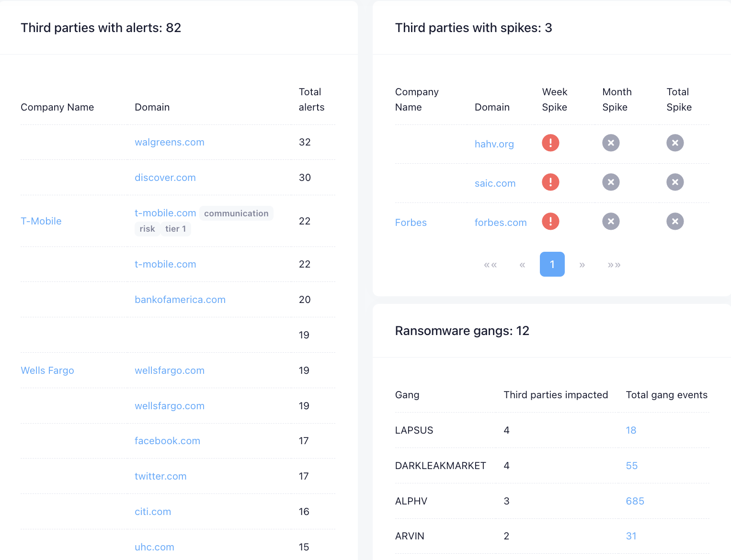Click the week spike alert icon for forbes.com
This screenshot has width=731, height=560.
click(x=550, y=221)
